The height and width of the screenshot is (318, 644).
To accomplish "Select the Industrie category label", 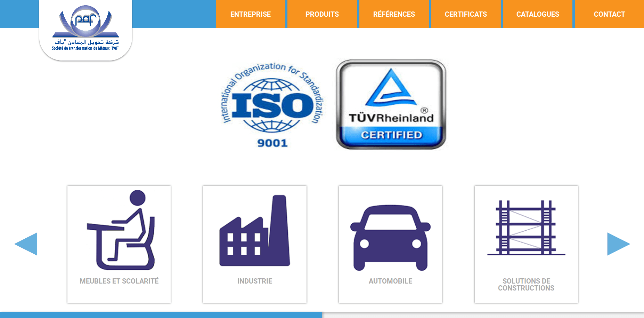I will (x=254, y=281).
